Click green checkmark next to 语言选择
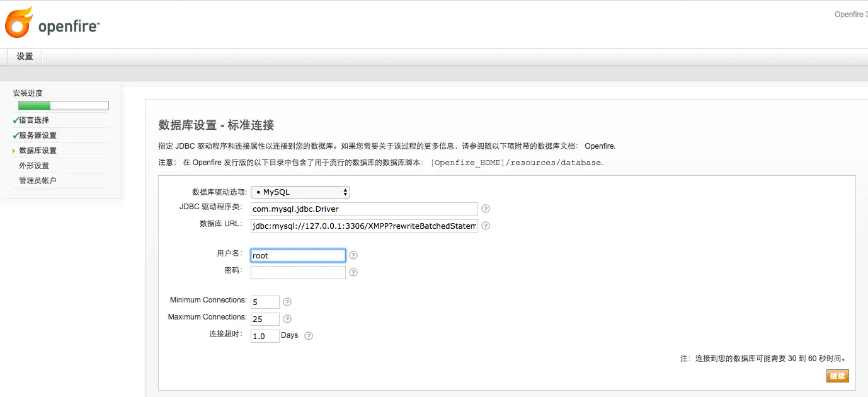This screenshot has height=397, width=868. [15, 120]
